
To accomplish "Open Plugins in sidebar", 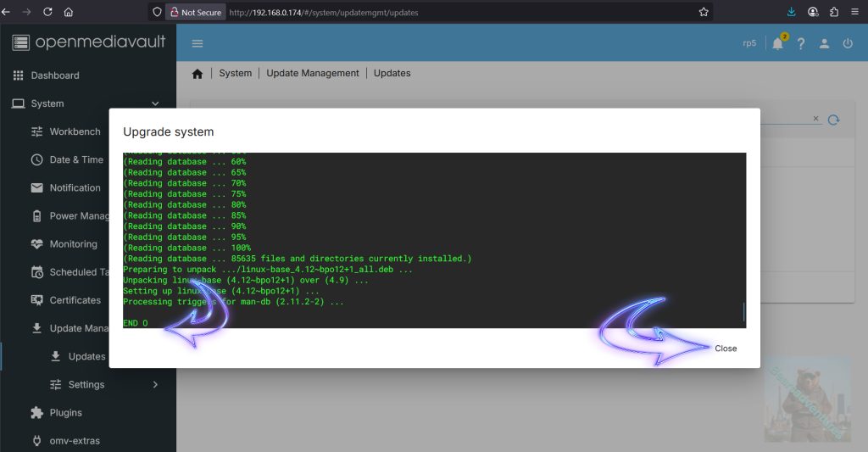I will pos(65,413).
